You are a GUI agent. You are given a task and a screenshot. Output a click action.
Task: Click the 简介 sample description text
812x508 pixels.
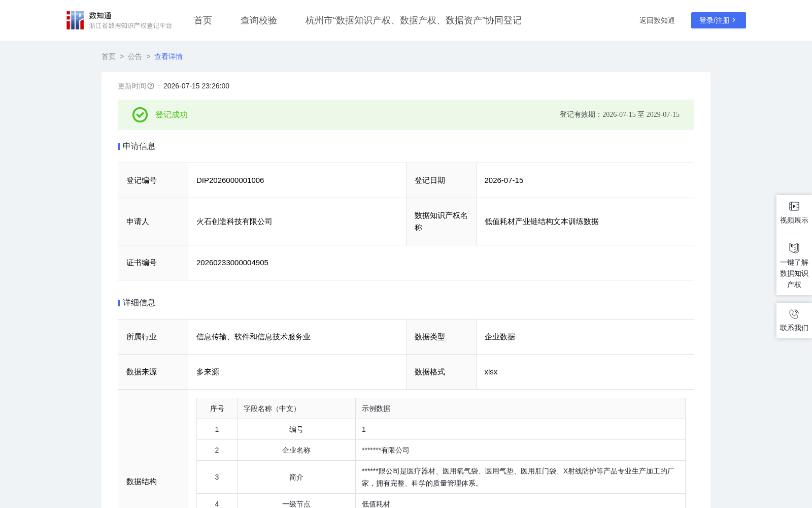(518, 477)
